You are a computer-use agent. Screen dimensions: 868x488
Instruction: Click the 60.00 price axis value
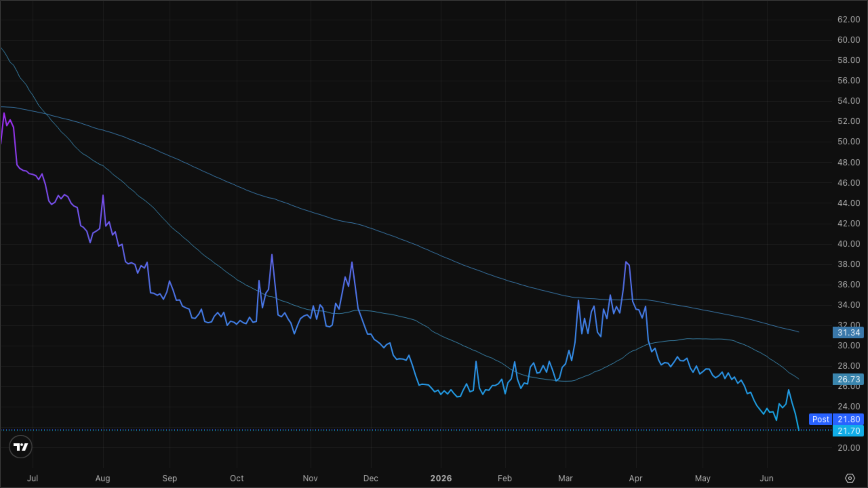pos(849,40)
